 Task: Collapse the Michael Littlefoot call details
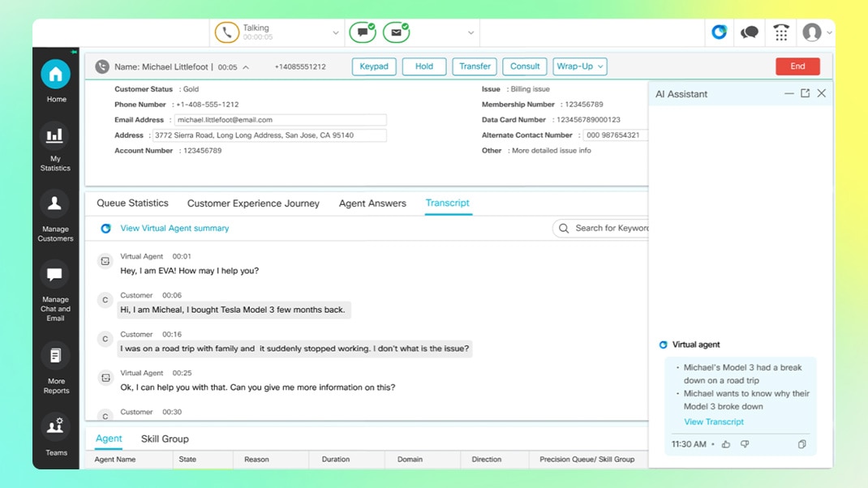tap(246, 67)
